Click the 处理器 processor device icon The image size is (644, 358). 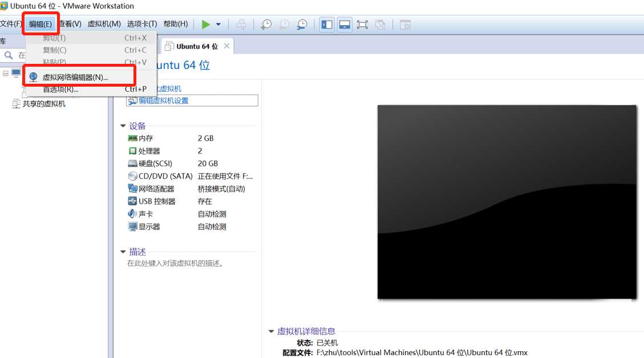click(132, 151)
